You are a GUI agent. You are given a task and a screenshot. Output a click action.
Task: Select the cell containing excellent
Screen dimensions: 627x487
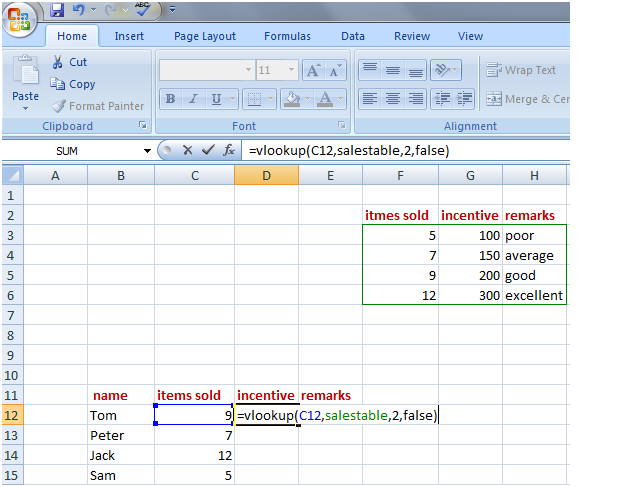click(534, 295)
